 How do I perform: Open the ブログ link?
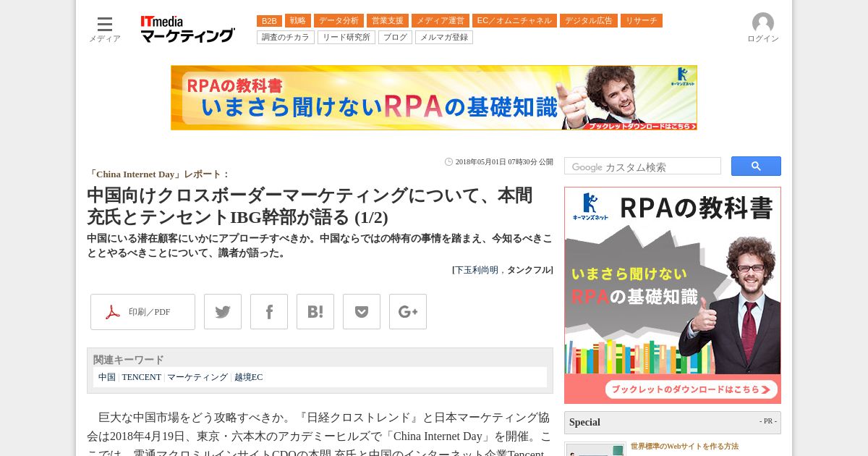pyautogui.click(x=395, y=37)
